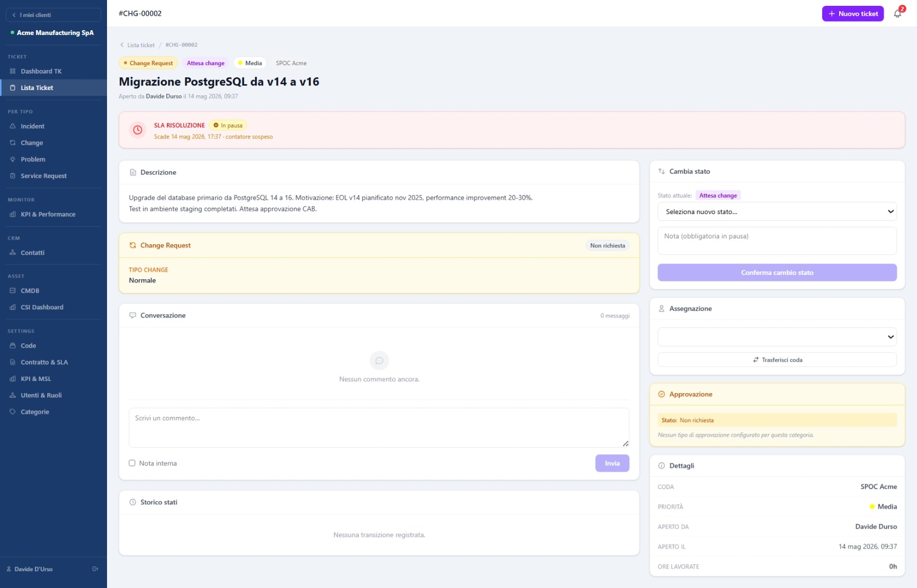Screen dimensions: 917x588
Task: Click the Descrizione document icon
Action: pos(133,172)
